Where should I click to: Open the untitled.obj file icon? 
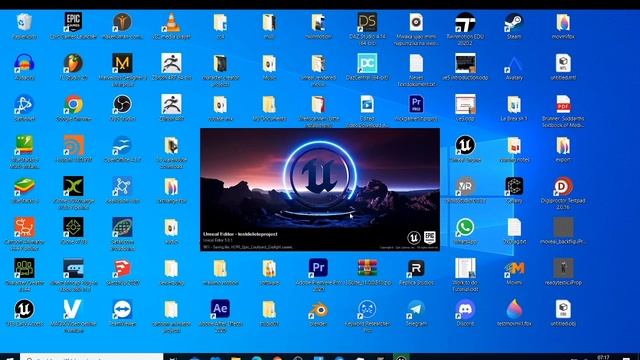pos(563,309)
